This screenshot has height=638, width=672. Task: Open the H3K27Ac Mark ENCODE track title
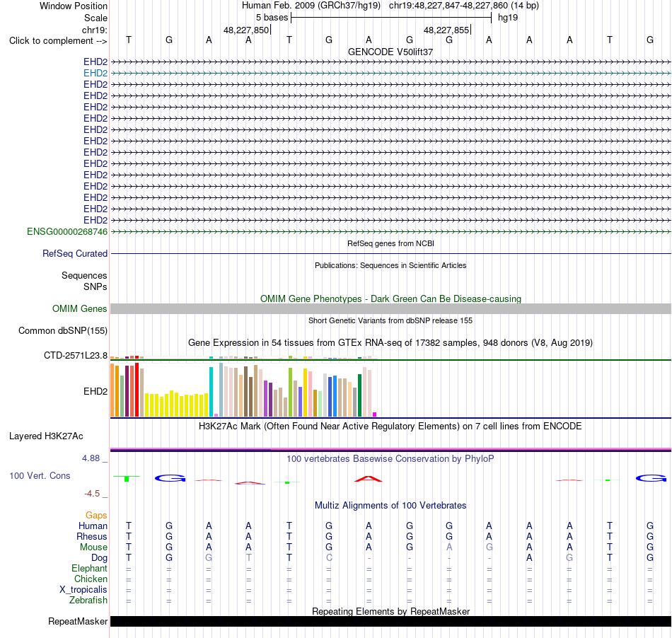pos(390,427)
